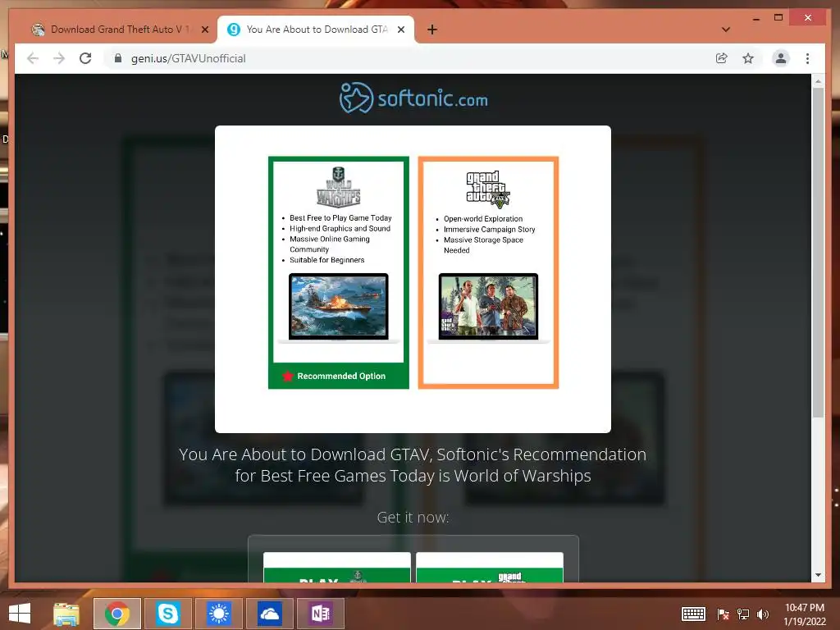The image size is (840, 630).
Task: Click 'Immersive Campaign Story' text
Action: tap(489, 230)
